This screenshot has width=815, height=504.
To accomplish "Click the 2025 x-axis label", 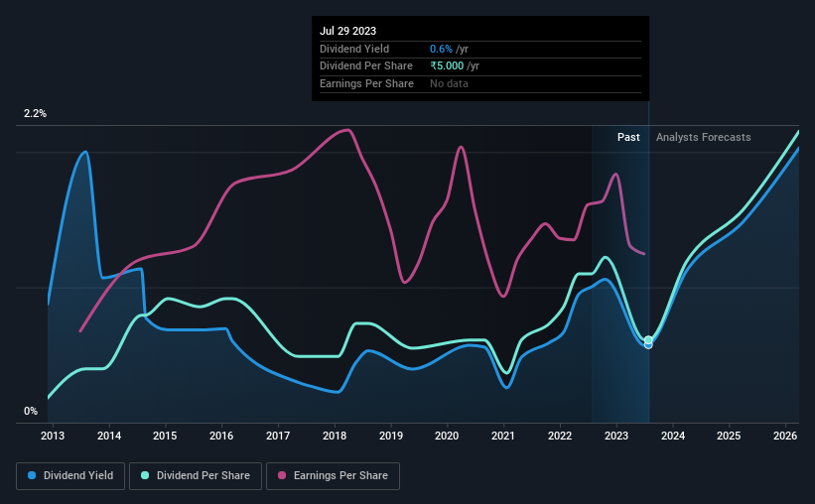I will (729, 436).
